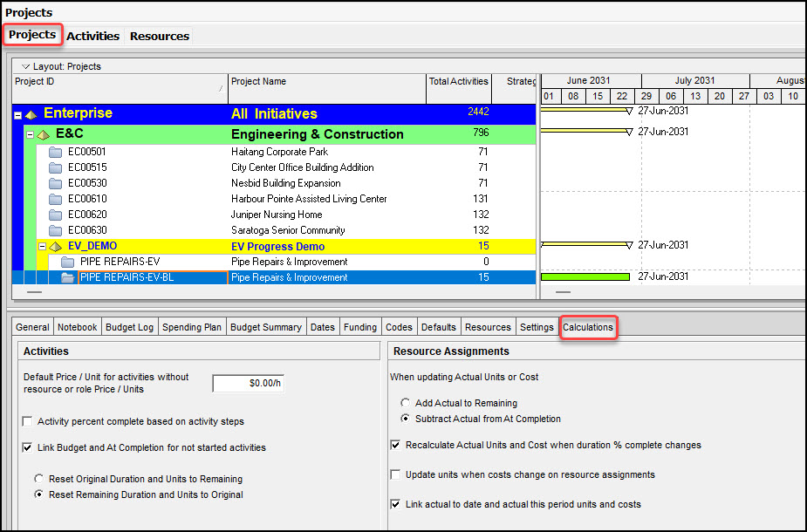Click the green Gantt bar for PIPE REPAIRS-EV-BL
The height and width of the screenshot is (532, 807).
(585, 277)
